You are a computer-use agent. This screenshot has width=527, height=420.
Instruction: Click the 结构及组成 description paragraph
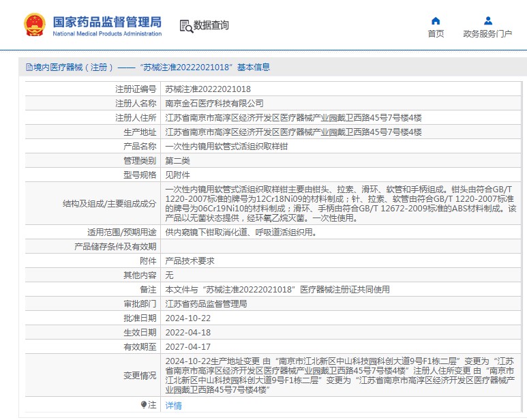pyautogui.click(x=340, y=204)
